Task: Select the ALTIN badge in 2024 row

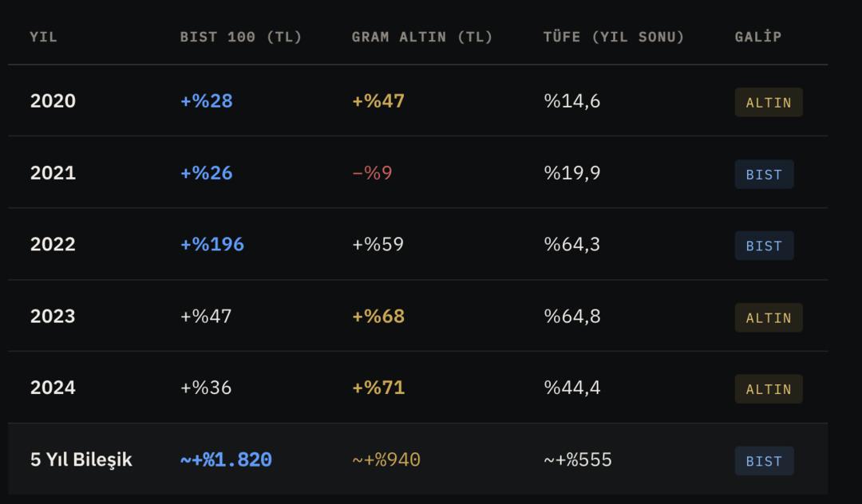Action: [x=769, y=389]
